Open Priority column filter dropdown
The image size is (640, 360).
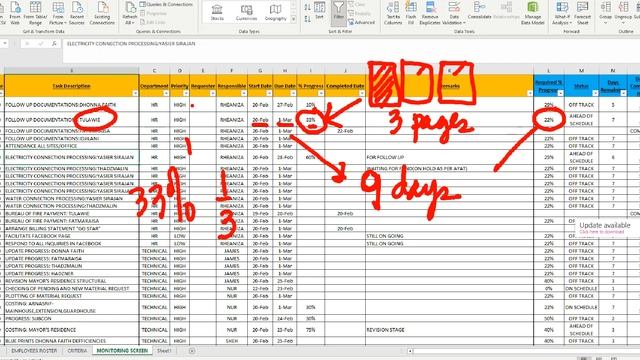pos(186,93)
